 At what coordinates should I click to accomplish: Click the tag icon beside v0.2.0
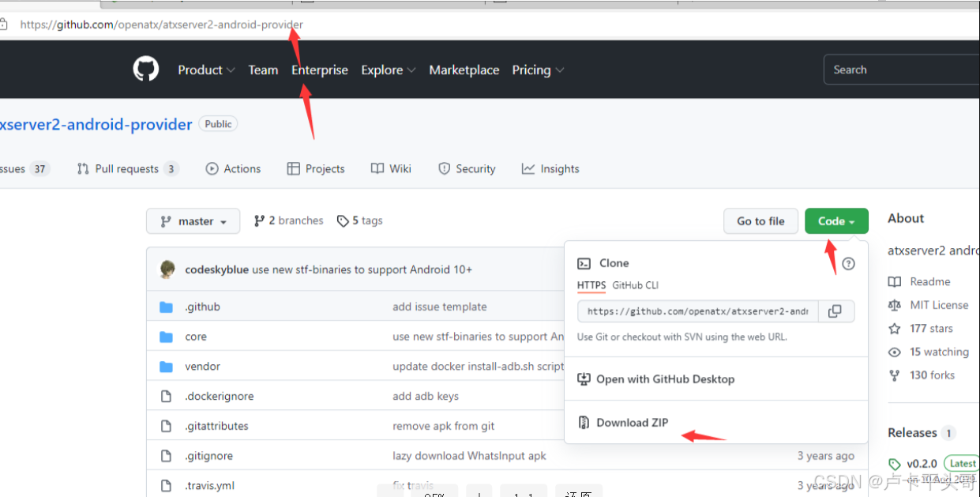point(895,464)
